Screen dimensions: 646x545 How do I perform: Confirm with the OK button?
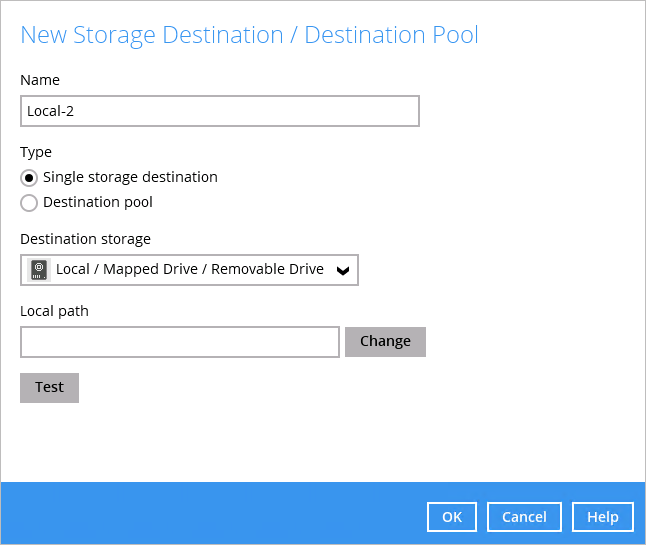[452, 517]
